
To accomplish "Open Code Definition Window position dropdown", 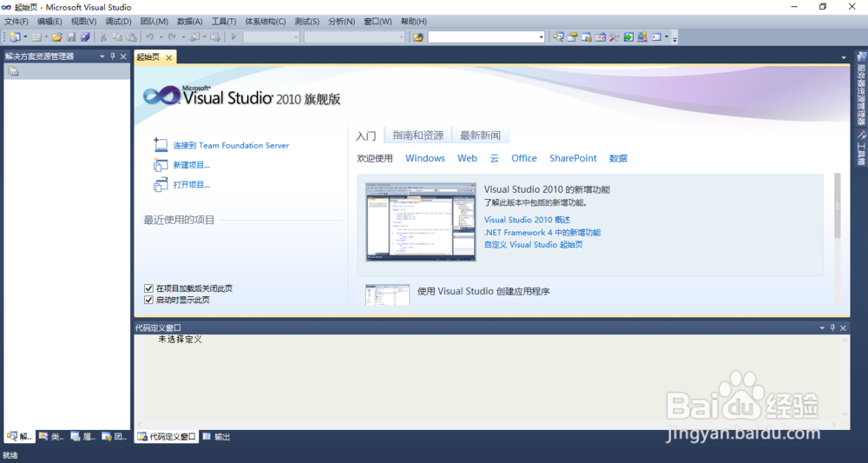I will click(822, 327).
